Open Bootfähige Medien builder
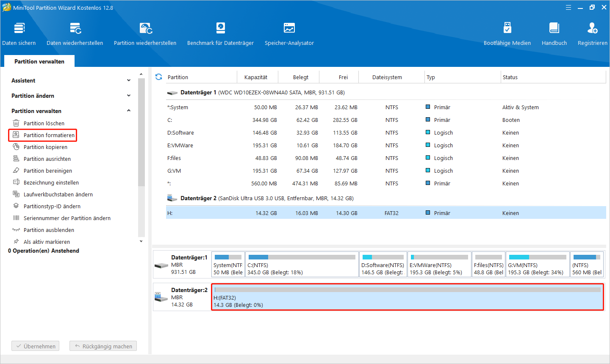 tap(507, 34)
